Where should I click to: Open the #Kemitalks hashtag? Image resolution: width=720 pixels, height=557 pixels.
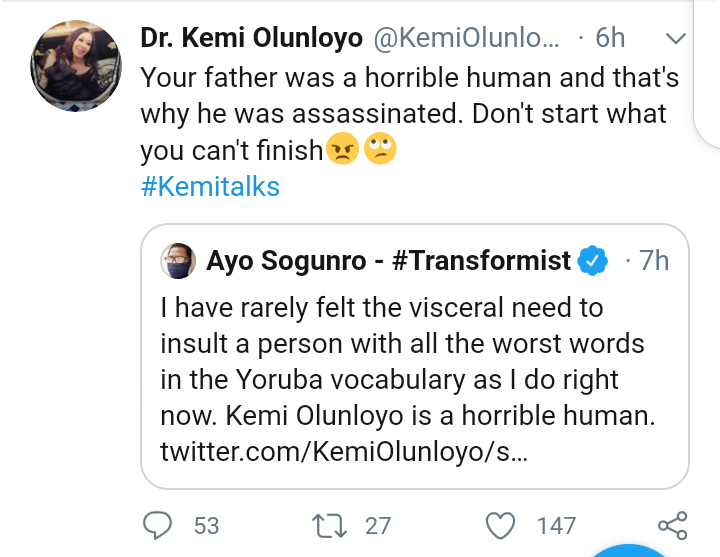pos(210,187)
